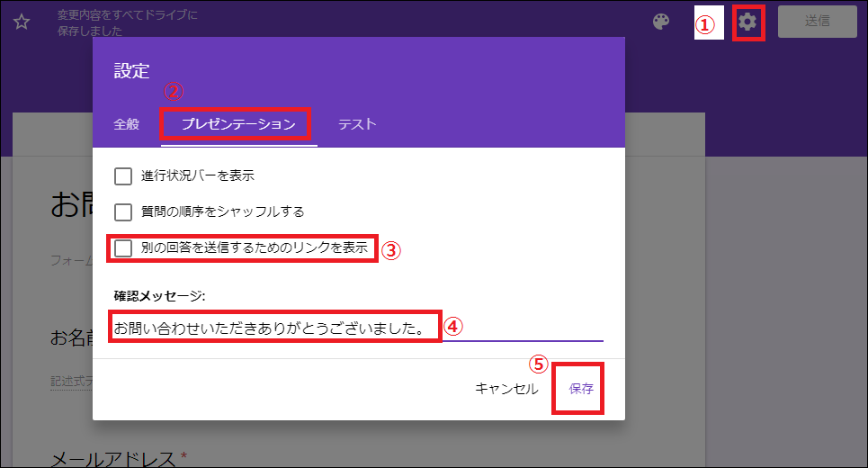The height and width of the screenshot is (468, 868).
Task: Star this form with the star icon
Action: (x=22, y=22)
